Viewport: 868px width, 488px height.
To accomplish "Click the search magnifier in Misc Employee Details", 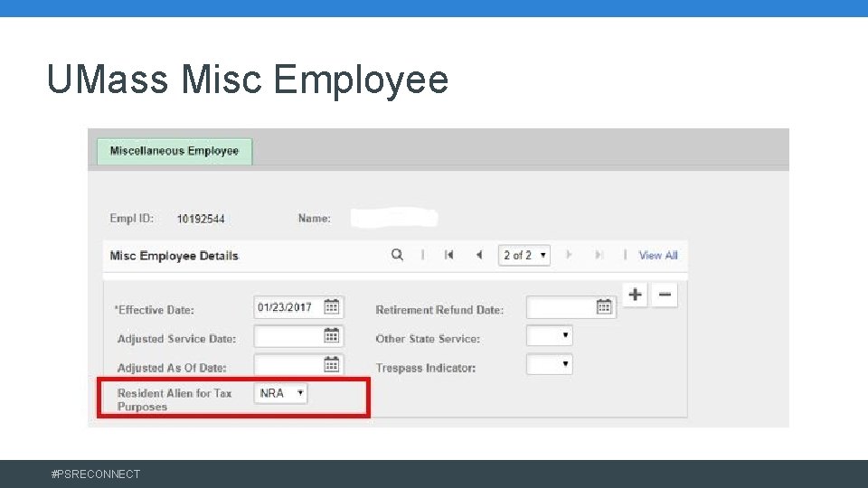I will (397, 255).
